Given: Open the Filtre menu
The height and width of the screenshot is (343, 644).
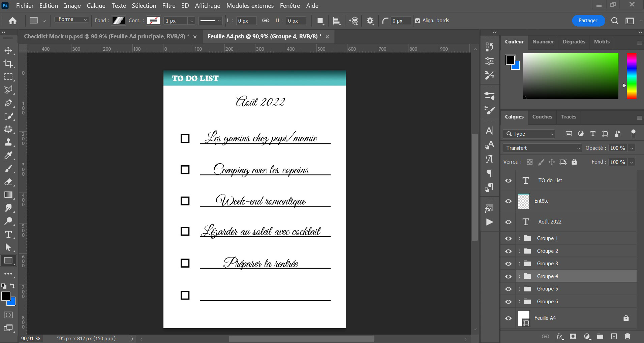Looking at the screenshot, I should (x=168, y=5).
